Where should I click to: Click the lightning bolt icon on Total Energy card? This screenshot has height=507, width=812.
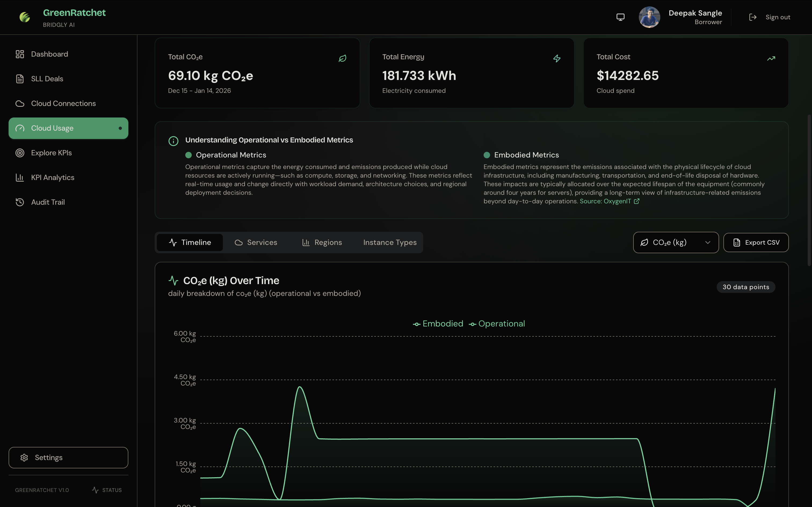[557, 58]
